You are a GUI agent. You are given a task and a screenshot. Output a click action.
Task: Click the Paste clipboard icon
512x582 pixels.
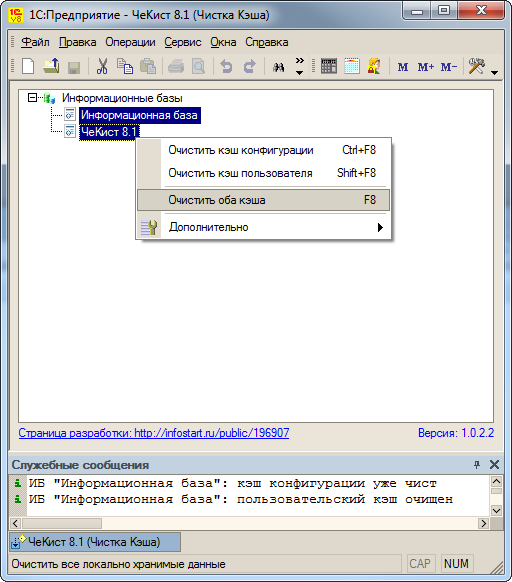[148, 67]
